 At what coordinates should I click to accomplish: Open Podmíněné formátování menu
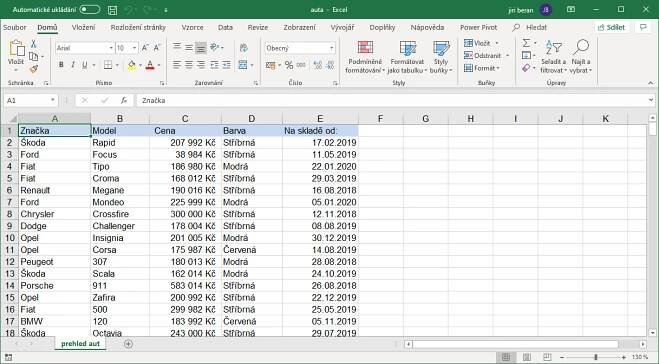365,57
